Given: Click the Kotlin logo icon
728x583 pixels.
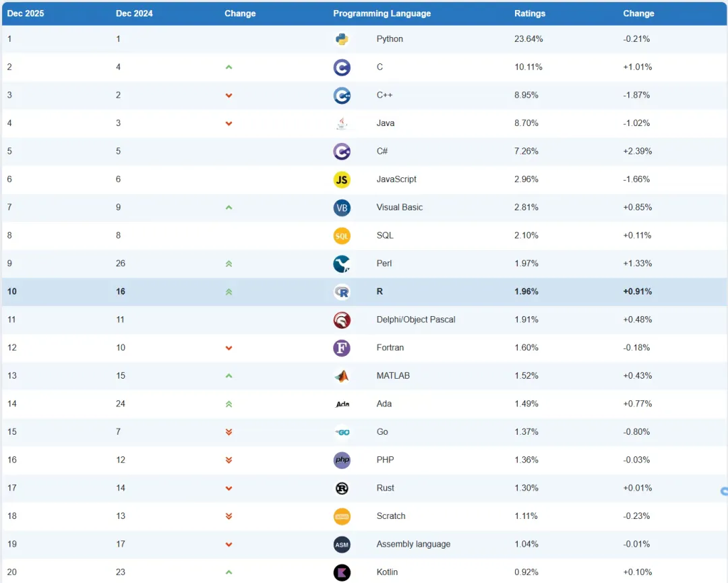Looking at the screenshot, I should coord(342,572).
